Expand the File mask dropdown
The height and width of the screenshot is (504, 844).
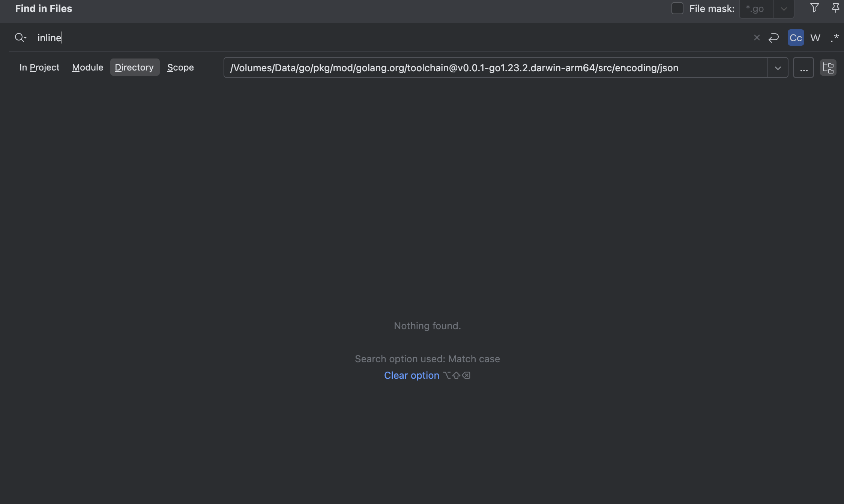784,9
